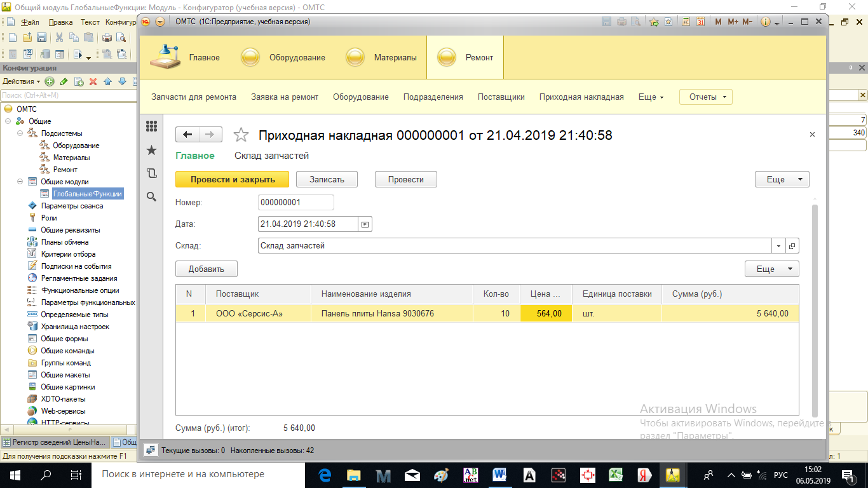Add this document to favorites with the star outline
The image size is (868, 488).
pyautogui.click(x=241, y=135)
